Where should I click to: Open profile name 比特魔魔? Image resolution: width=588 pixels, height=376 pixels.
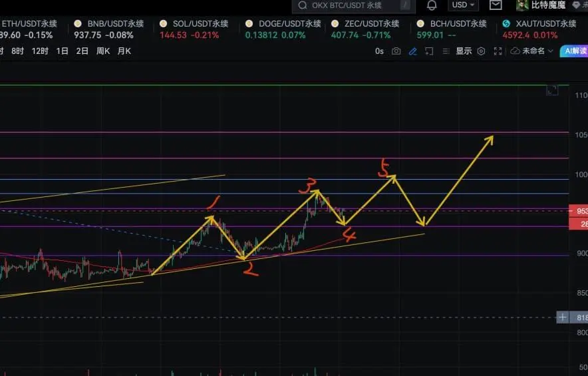coord(548,5)
